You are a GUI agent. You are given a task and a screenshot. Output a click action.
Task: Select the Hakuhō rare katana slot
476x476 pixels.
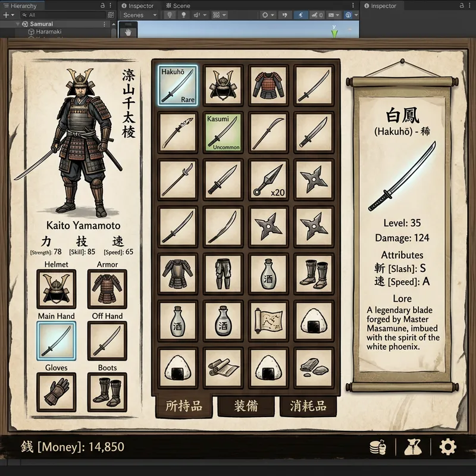click(177, 85)
